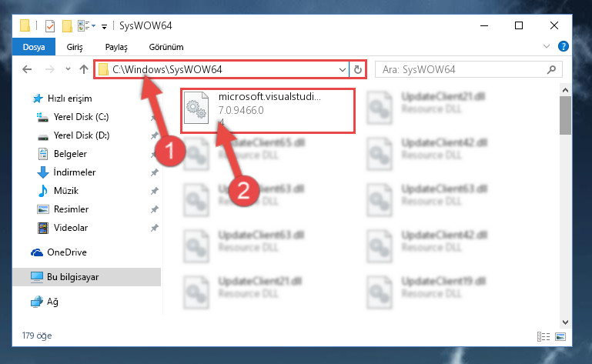Unpin İndirmeler pin icon
This screenshot has height=364, width=592.
[155, 172]
